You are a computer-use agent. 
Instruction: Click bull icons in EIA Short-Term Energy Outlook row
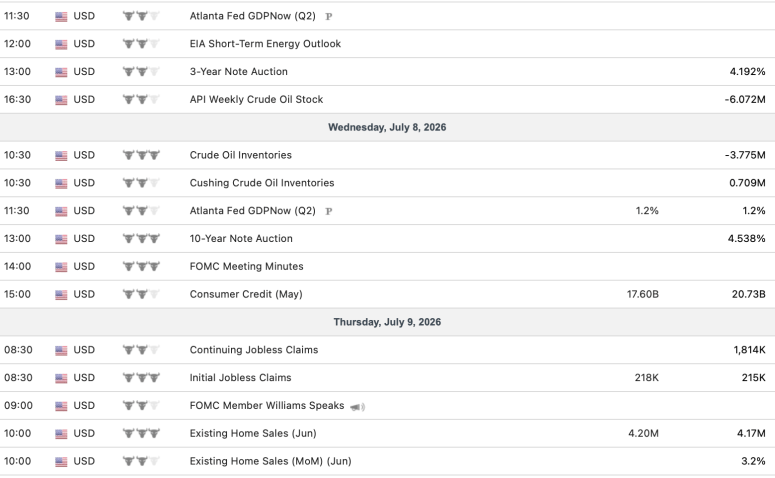(141, 44)
